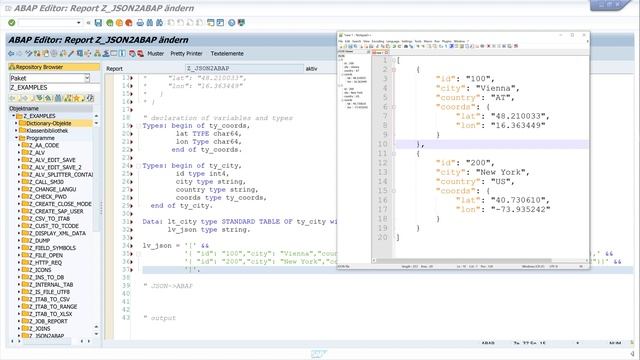The width and height of the screenshot is (640, 360).
Task: Click the blue display object list icon
Action: (58, 98)
